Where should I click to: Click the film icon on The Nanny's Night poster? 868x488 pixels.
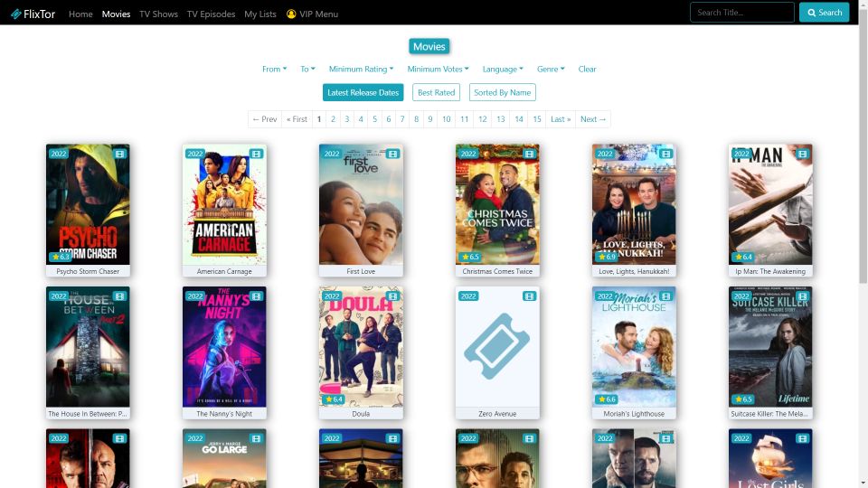256,296
